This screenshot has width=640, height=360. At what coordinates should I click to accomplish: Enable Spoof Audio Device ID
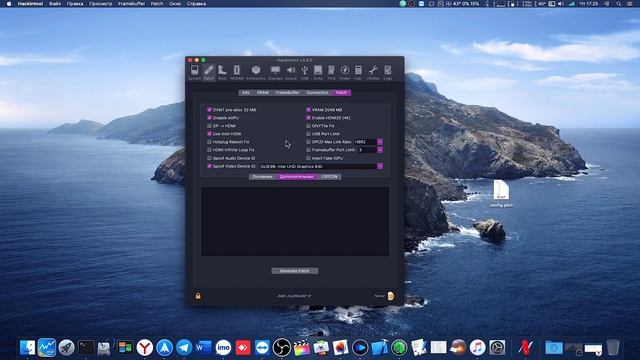(x=209, y=158)
